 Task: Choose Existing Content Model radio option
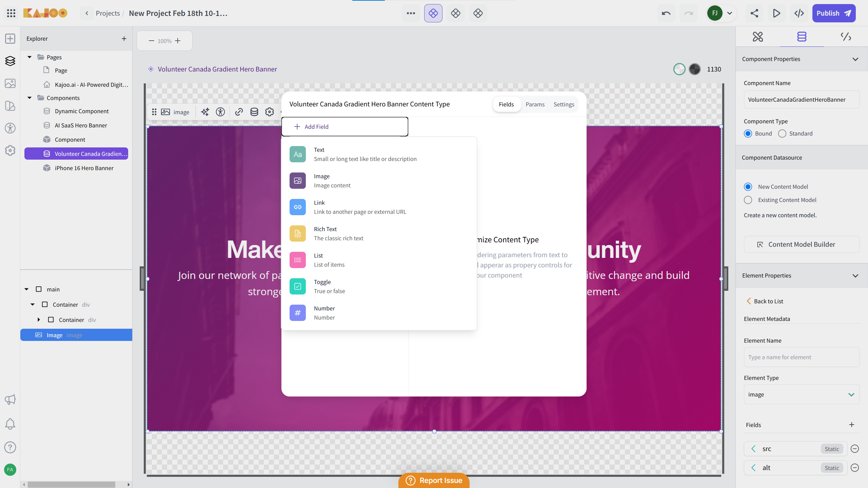[748, 200]
